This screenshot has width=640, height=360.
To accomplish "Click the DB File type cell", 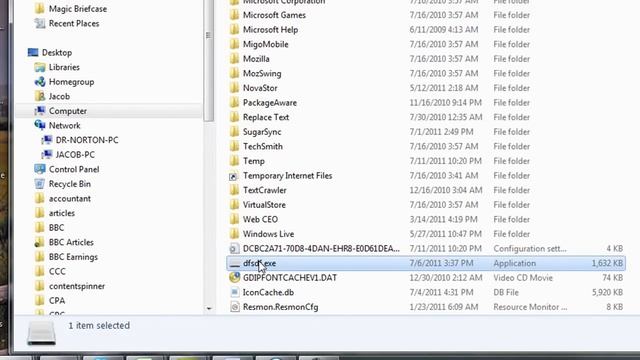I will (506, 293).
